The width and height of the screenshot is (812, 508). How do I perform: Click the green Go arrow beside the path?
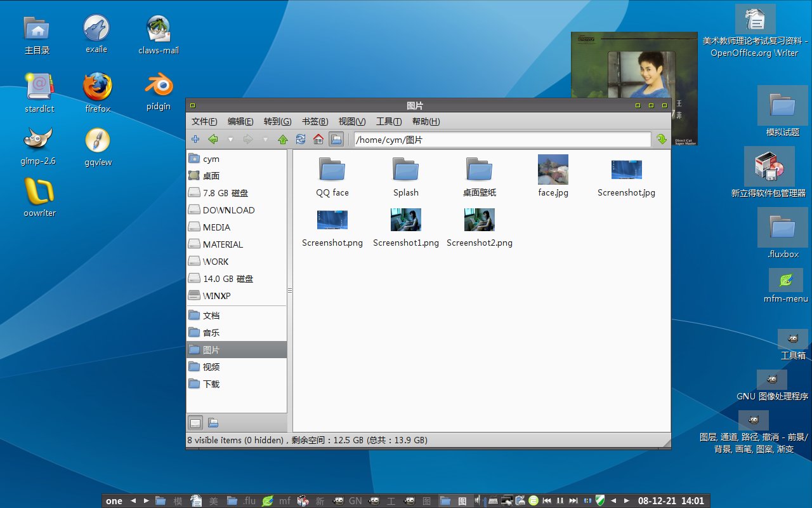click(x=662, y=139)
